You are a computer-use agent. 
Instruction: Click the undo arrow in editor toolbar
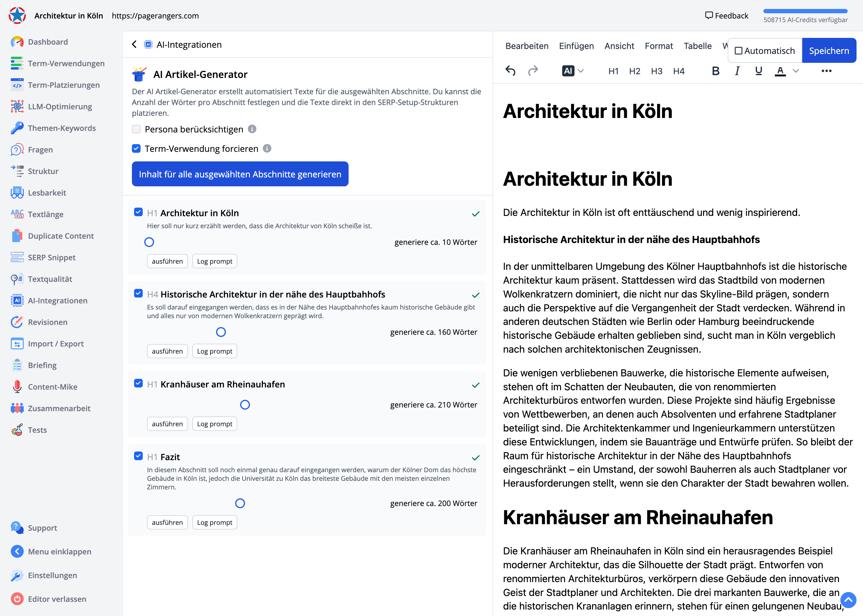pyautogui.click(x=510, y=71)
